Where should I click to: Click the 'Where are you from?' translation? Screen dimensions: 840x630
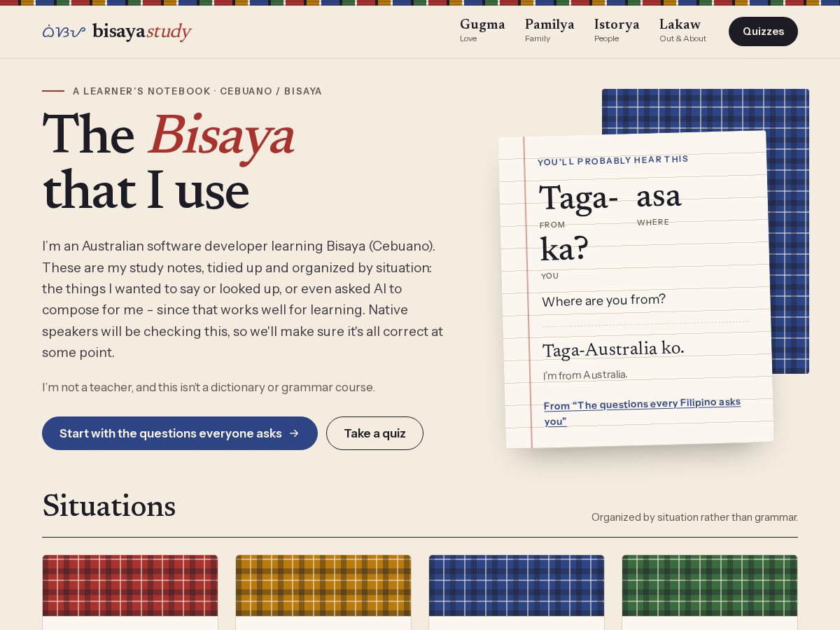coord(603,300)
